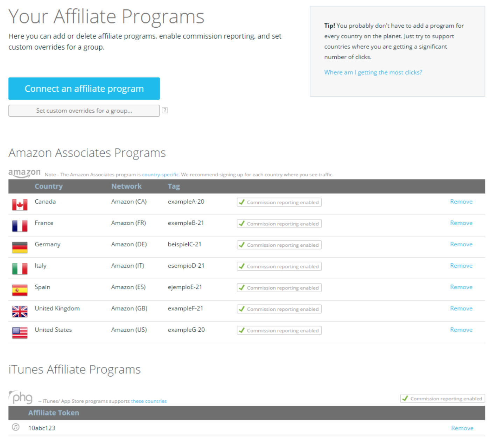The height and width of the screenshot is (448, 497).
Task: Toggle commission reporting for United States
Action: point(279,330)
